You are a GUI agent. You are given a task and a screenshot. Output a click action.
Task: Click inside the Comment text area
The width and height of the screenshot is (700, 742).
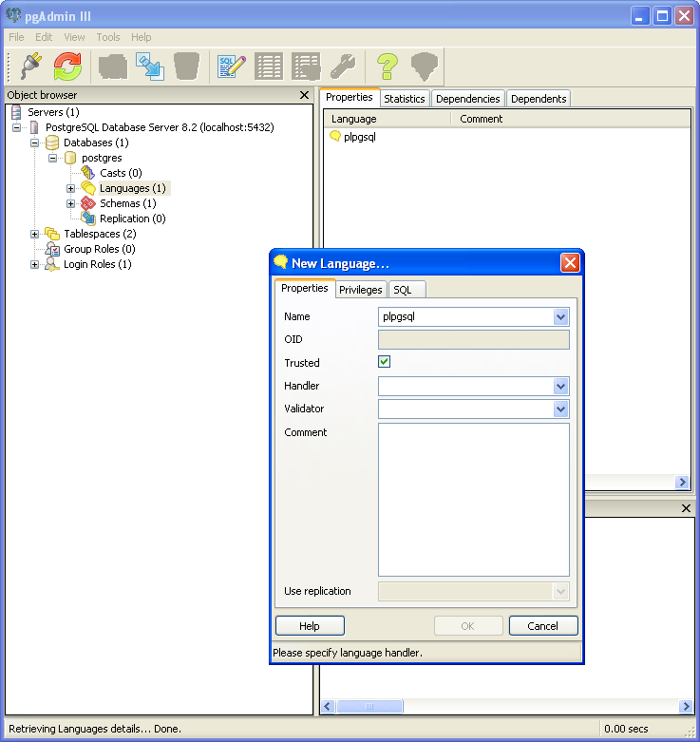click(473, 499)
